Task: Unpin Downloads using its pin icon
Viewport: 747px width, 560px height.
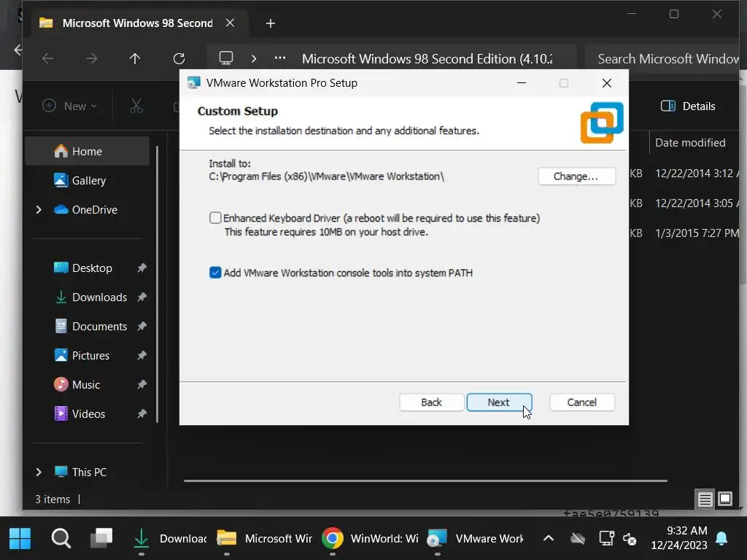Action: [142, 297]
